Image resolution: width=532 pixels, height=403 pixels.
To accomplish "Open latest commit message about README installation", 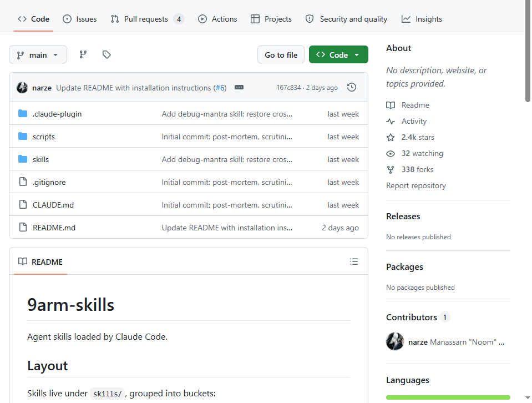I will coord(133,88).
